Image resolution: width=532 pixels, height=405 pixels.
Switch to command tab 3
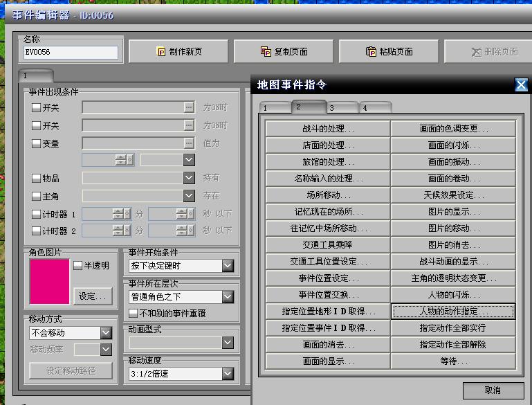[x=342, y=107]
